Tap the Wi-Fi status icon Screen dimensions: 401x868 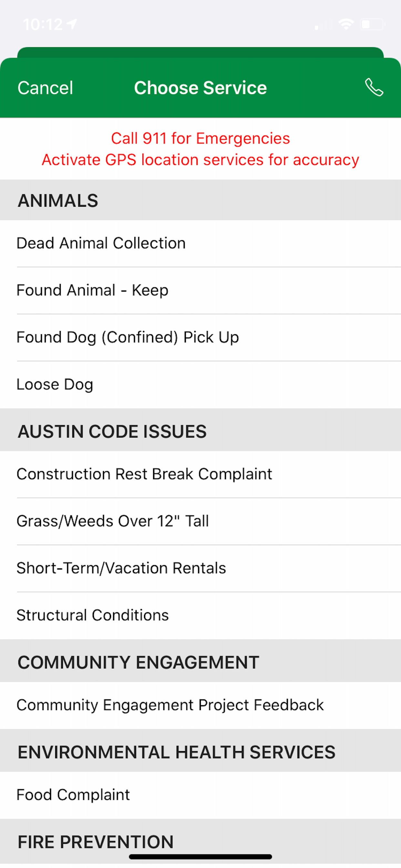point(346,24)
